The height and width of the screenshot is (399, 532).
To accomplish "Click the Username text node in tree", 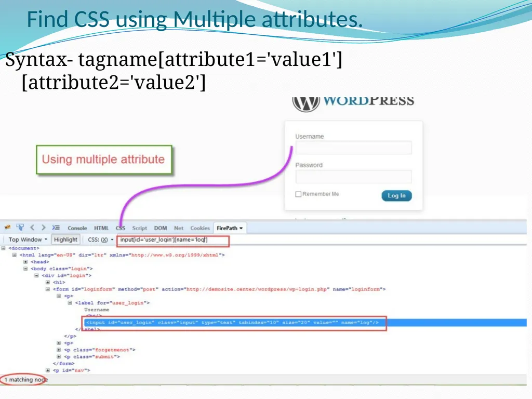I will 97,310.
